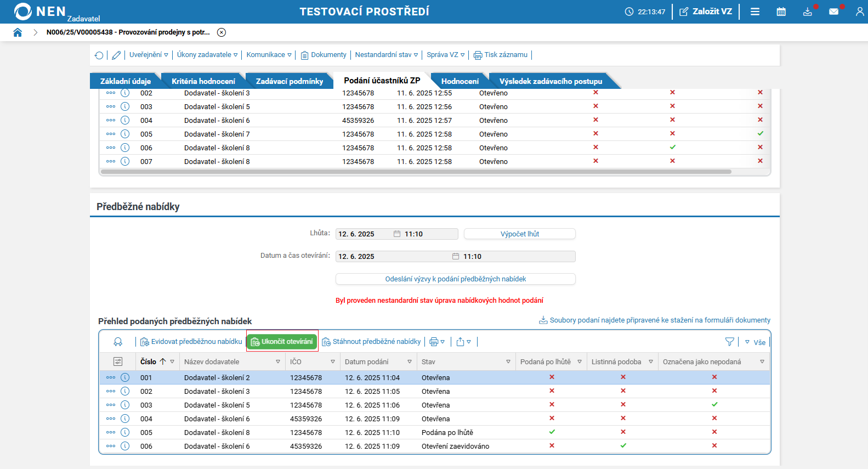Click the home icon in breadcrumb
This screenshot has height=469, width=868.
(x=18, y=32)
